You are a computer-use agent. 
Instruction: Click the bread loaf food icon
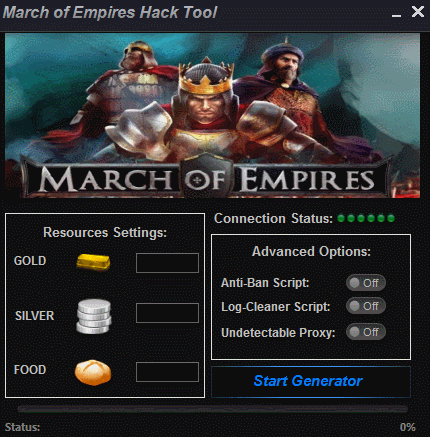(x=93, y=372)
